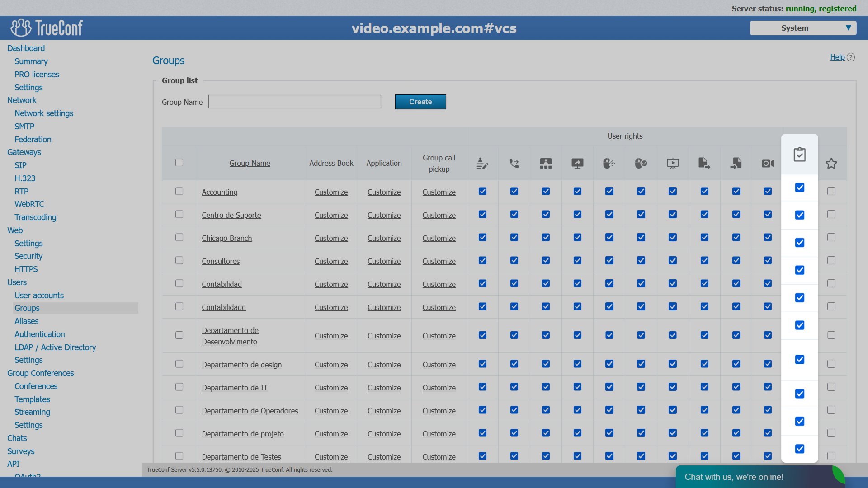Open Dashboard section in sidebar
This screenshot has height=488, width=868.
26,48
